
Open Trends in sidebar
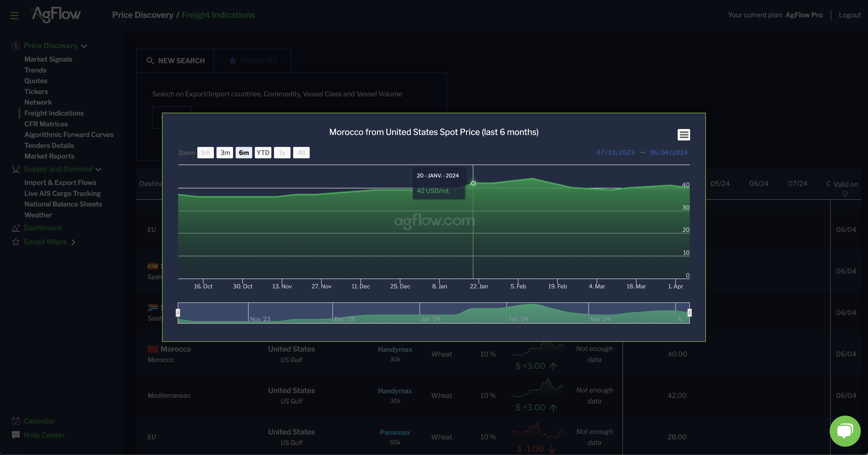(x=35, y=70)
